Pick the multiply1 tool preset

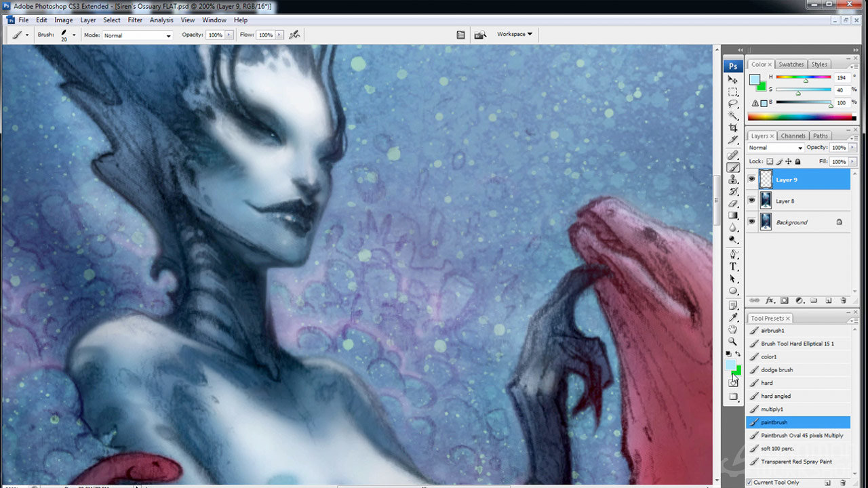click(798, 409)
